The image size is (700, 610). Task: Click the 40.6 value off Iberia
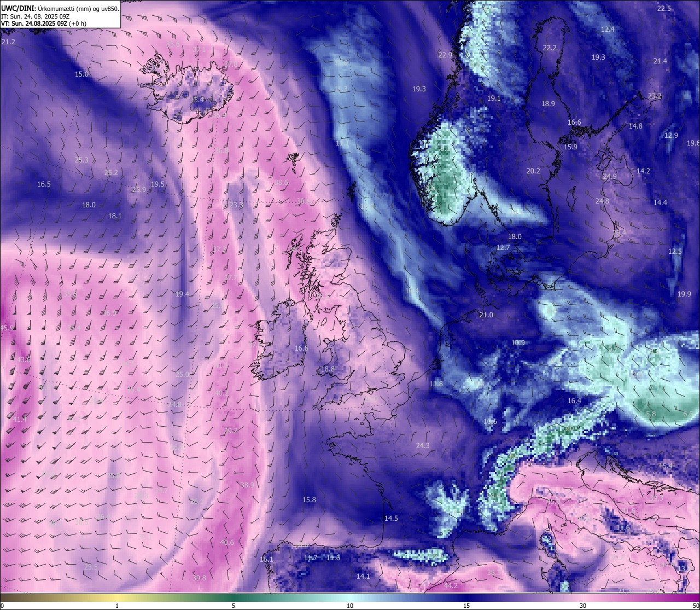pos(227,543)
